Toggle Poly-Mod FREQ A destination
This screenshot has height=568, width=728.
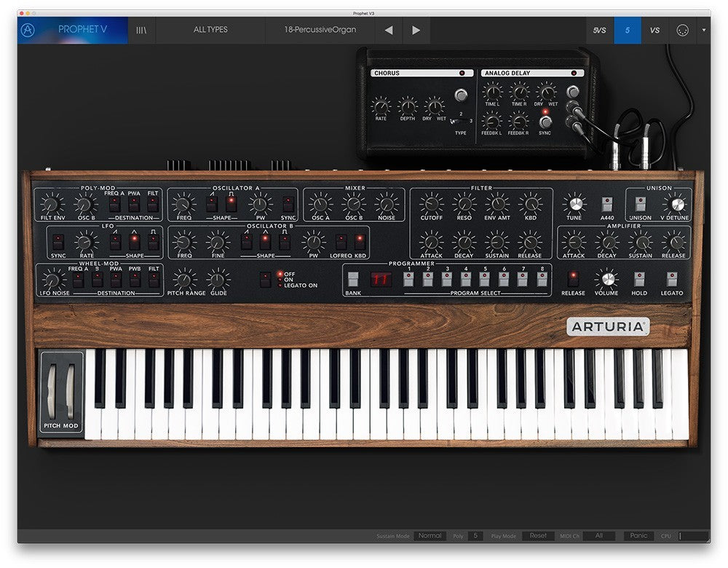click(x=114, y=204)
